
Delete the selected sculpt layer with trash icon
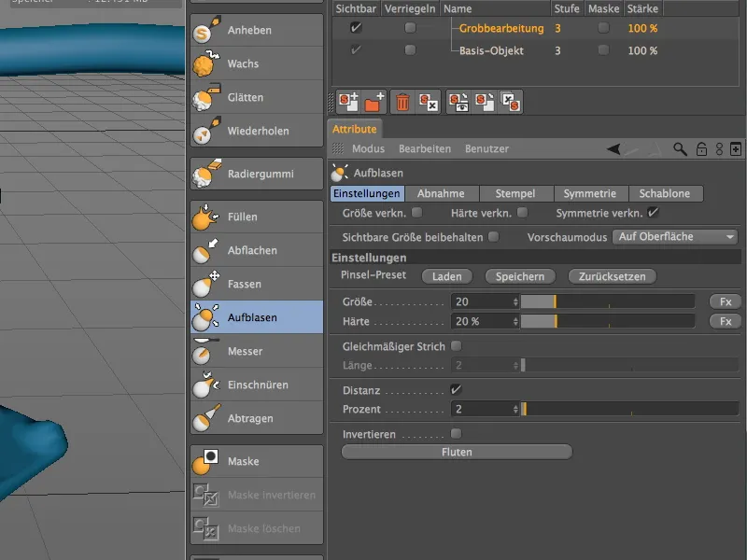[402, 102]
